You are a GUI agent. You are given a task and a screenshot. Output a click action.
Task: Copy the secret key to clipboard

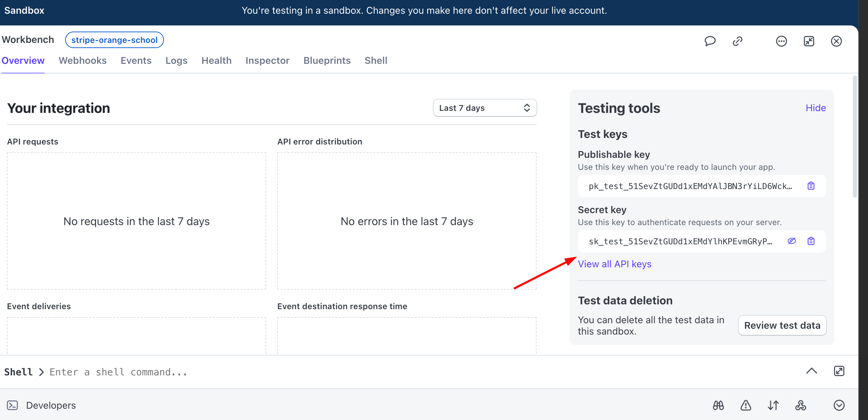(811, 241)
